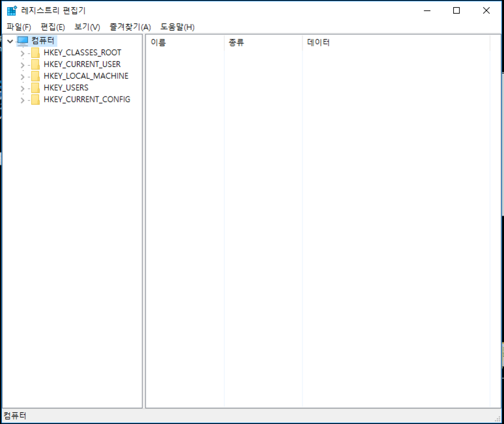Screen dimensions: 504x424
Task: Collapse the 컴퓨터 root node
Action: 10,41
